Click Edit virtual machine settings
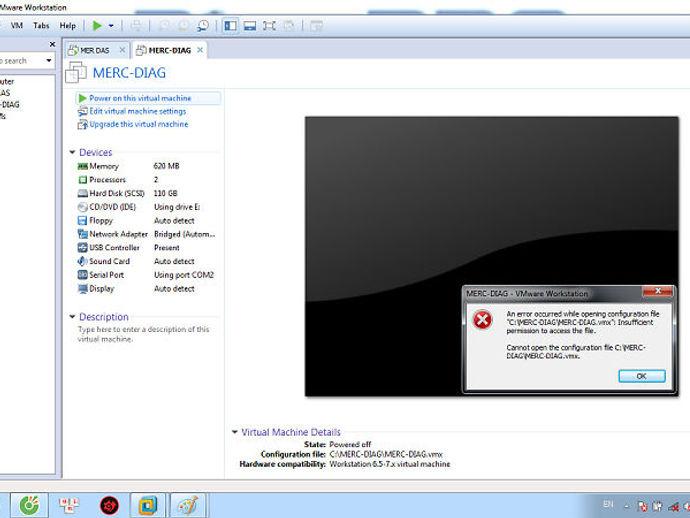690x518 pixels. pos(137,111)
